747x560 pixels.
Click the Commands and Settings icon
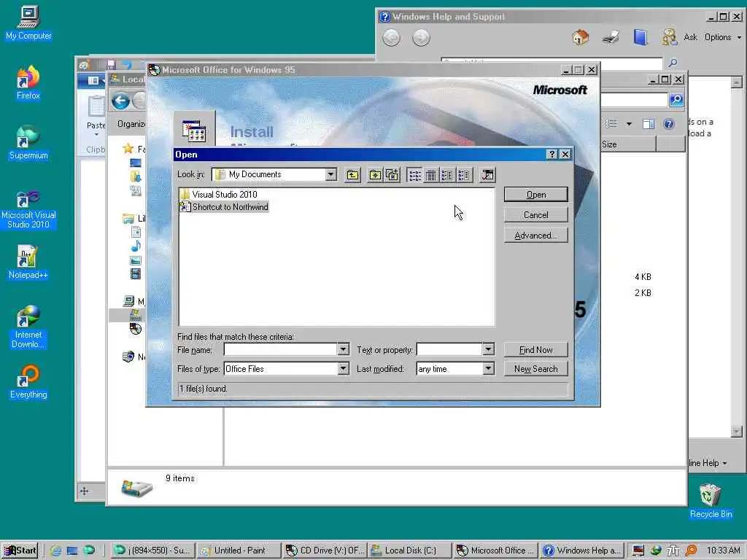pos(487,175)
